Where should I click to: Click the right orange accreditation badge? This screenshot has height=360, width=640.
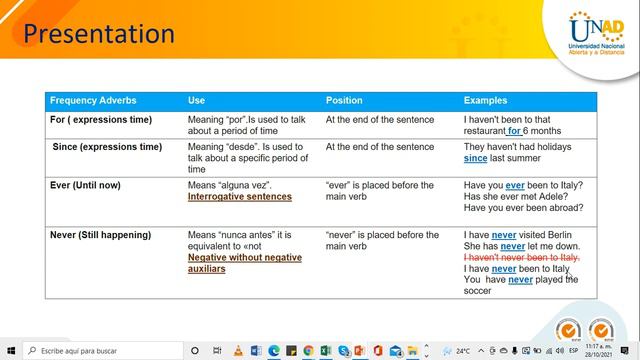click(x=601, y=329)
